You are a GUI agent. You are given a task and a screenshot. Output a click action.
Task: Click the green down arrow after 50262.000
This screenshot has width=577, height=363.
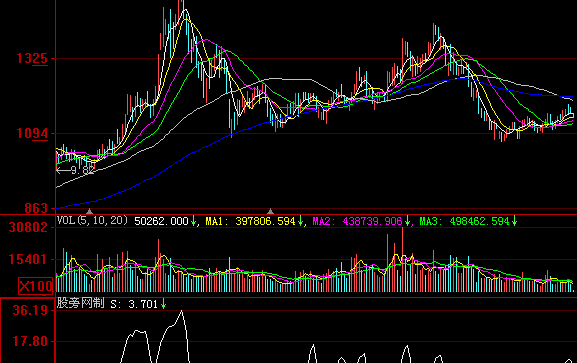193,221
